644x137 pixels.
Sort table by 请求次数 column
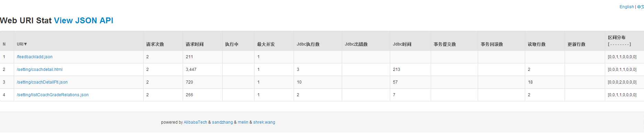click(155, 44)
